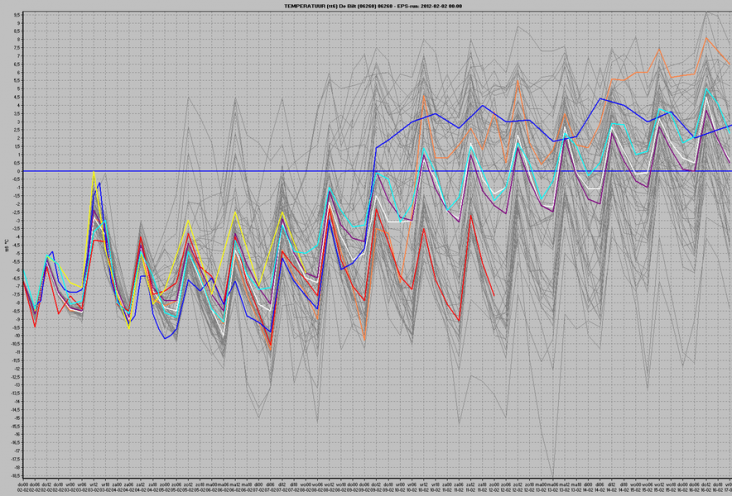This screenshot has height=496, width=732.
Task: Click the purple line's highest peak
Action: [x=707, y=110]
